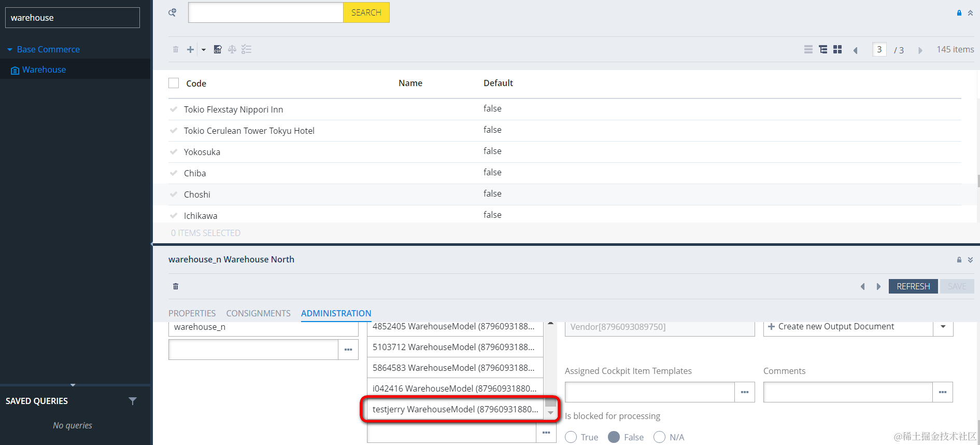This screenshot has width=980, height=445.
Task: Select 5864583 WarehouseModel list entry
Action: point(455,368)
